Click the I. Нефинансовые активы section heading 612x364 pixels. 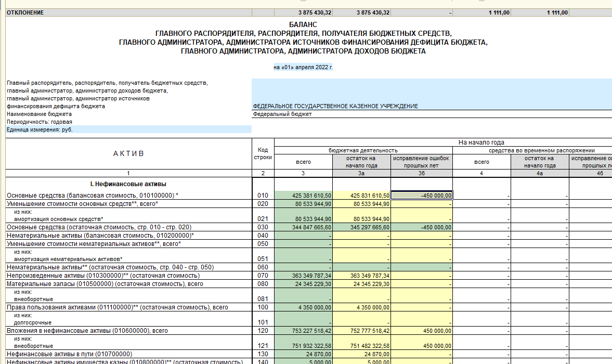click(x=128, y=184)
